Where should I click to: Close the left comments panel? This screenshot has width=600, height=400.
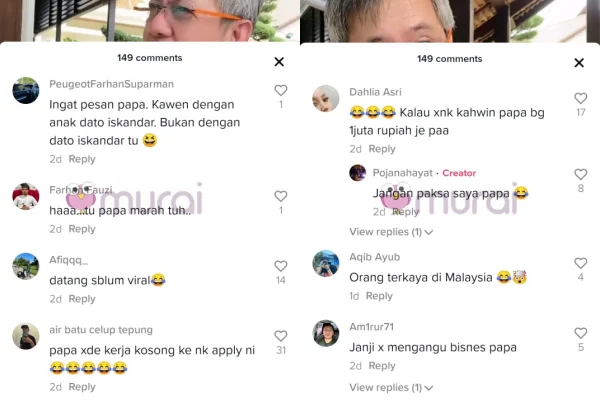pyautogui.click(x=279, y=62)
